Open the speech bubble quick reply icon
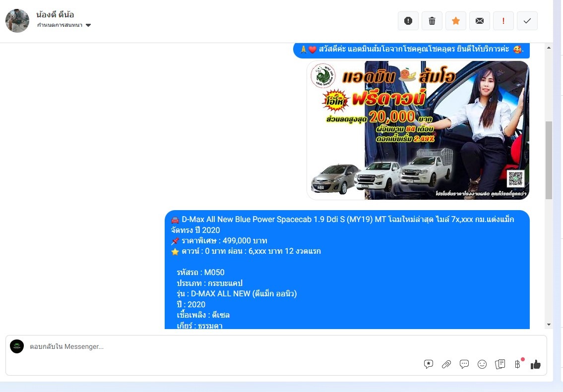 click(464, 364)
